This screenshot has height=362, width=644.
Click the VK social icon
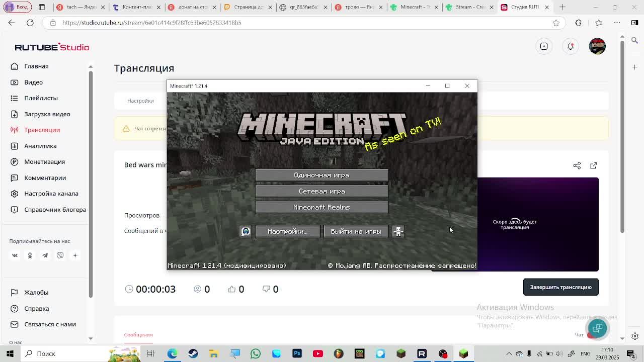(x=15, y=255)
